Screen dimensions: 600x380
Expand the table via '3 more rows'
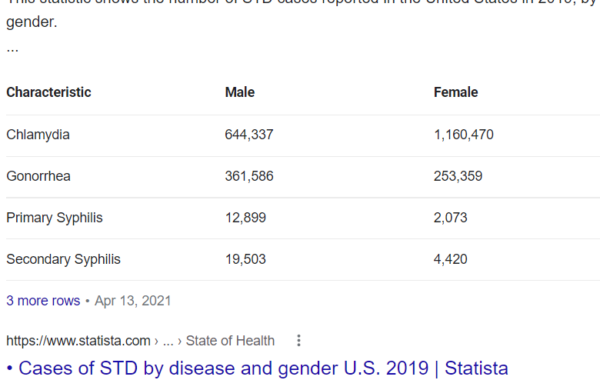43,301
